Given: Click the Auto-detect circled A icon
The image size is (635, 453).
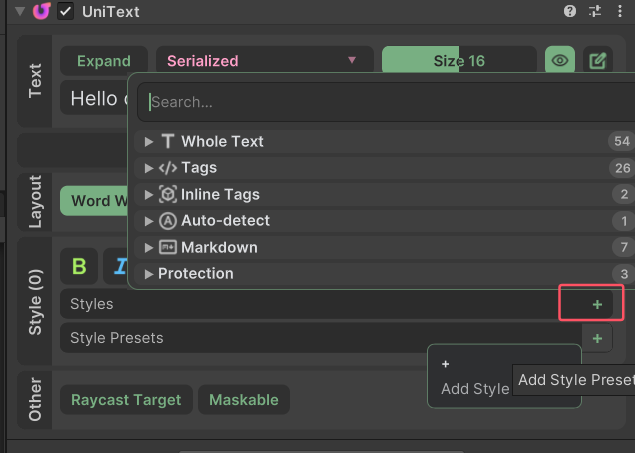Looking at the screenshot, I should coord(168,221).
